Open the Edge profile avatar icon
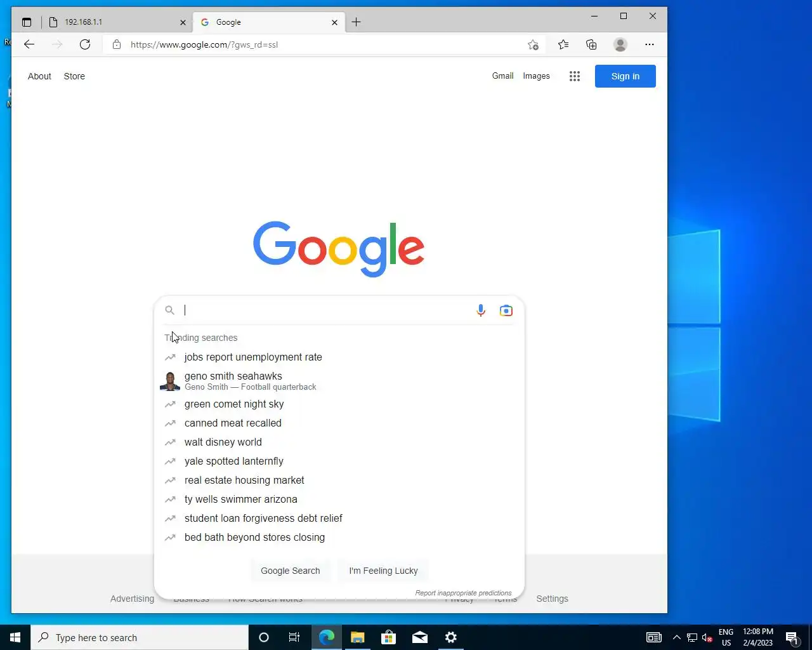 620,44
